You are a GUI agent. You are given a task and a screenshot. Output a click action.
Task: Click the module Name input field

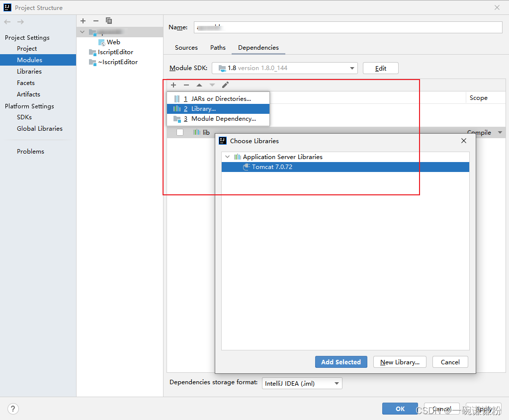(348, 27)
